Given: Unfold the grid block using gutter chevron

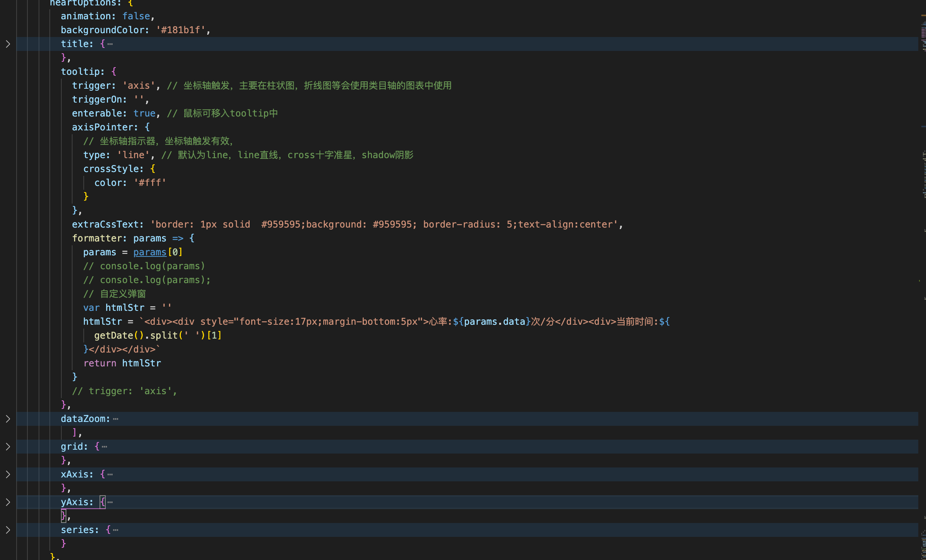Looking at the screenshot, I should click(8, 447).
